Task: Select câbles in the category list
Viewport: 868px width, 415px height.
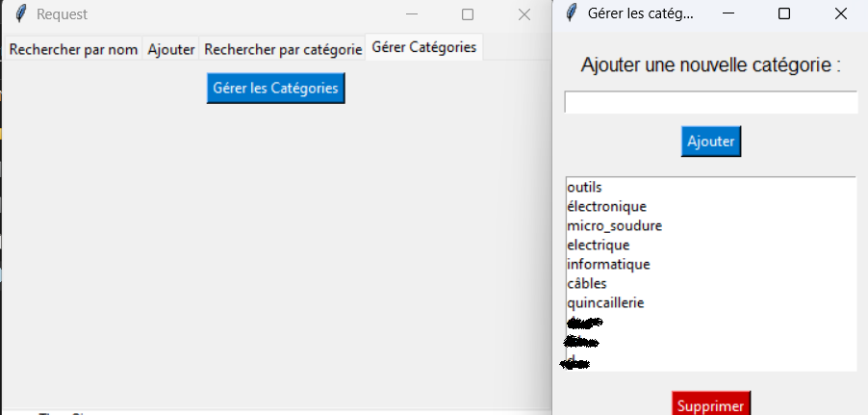Action: [x=587, y=283]
